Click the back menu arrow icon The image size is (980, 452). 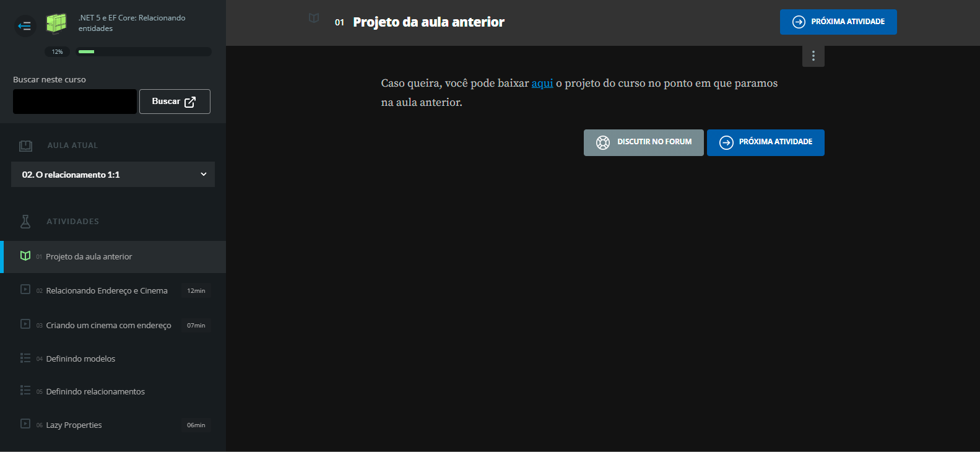click(x=25, y=25)
